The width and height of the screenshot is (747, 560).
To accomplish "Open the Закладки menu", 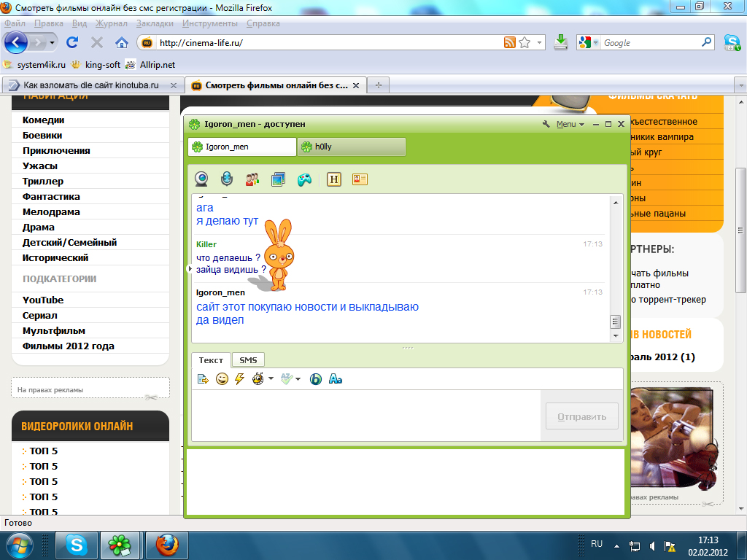I will 155,23.
